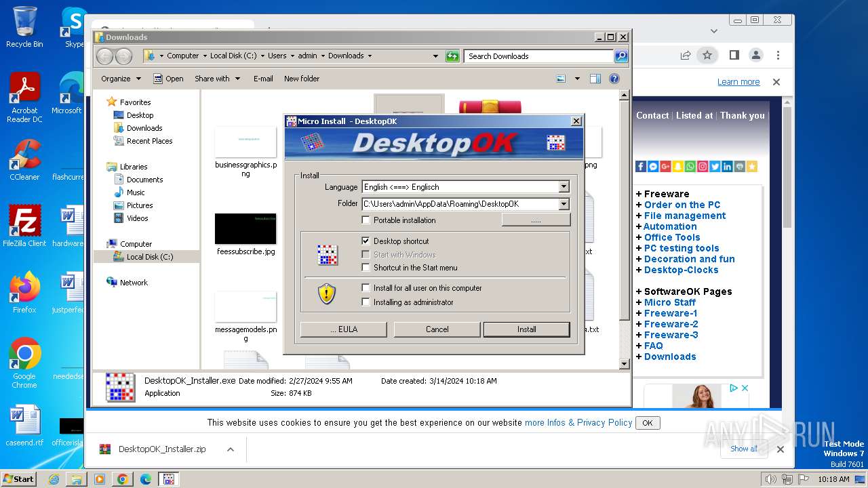
Task: Click the Facebook share icon
Action: (x=641, y=166)
